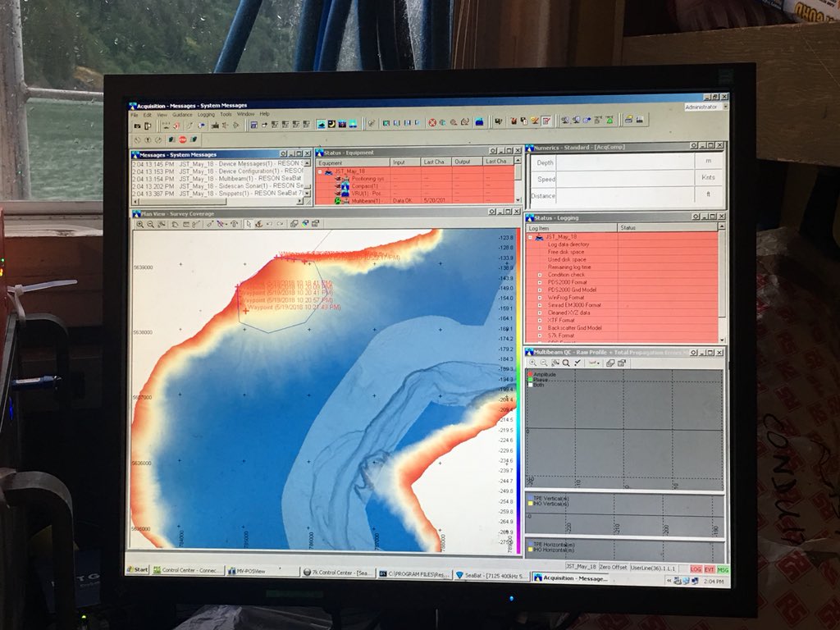Viewport: 840px width, 630px height.
Task: Select the day color mode icon
Action: coord(321,125)
